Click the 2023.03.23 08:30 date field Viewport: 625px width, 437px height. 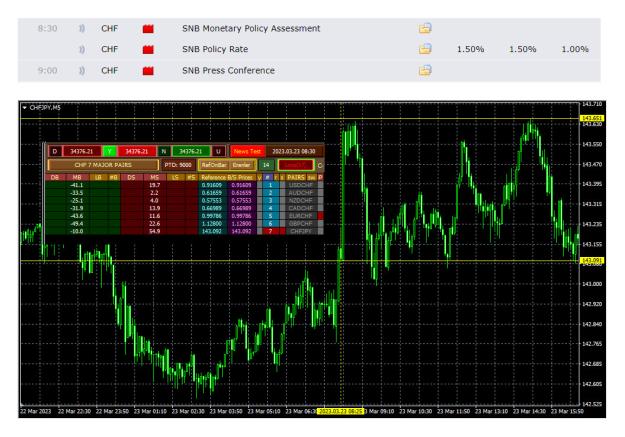tap(294, 152)
